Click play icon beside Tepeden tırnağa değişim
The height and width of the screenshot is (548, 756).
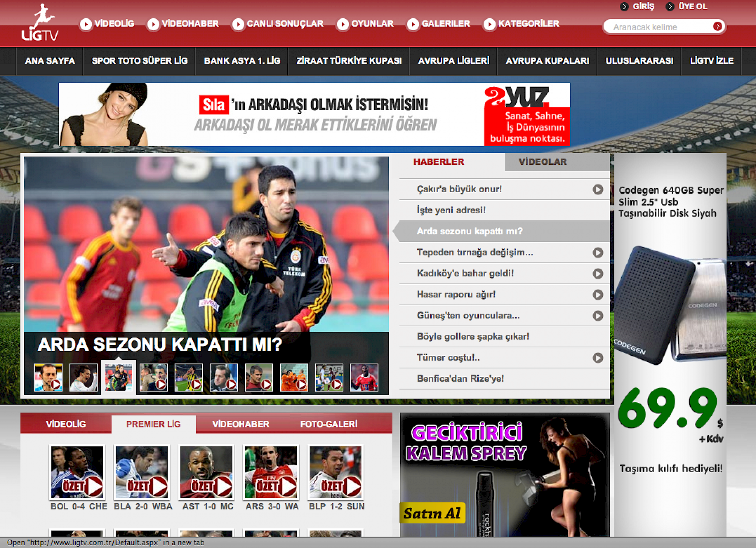pos(597,253)
